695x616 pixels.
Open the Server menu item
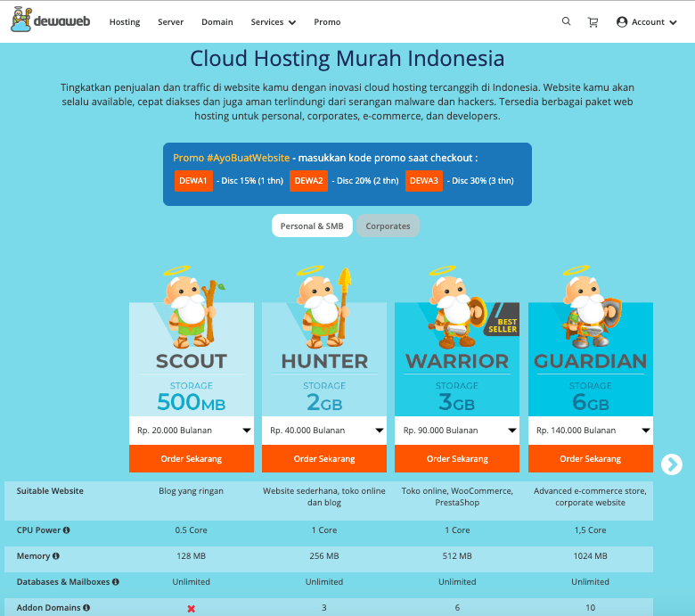pyautogui.click(x=171, y=21)
